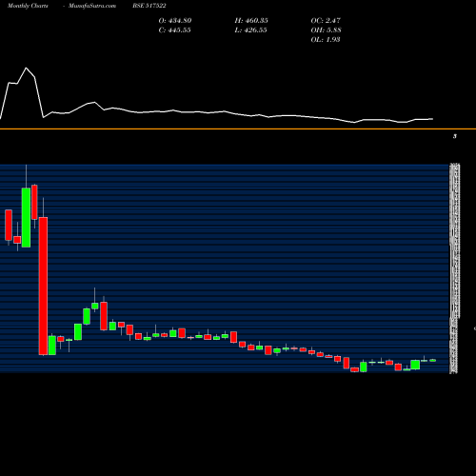This screenshot has height=476, width=476.
Task: Click the close value C: 445.55
Action: click(174, 30)
